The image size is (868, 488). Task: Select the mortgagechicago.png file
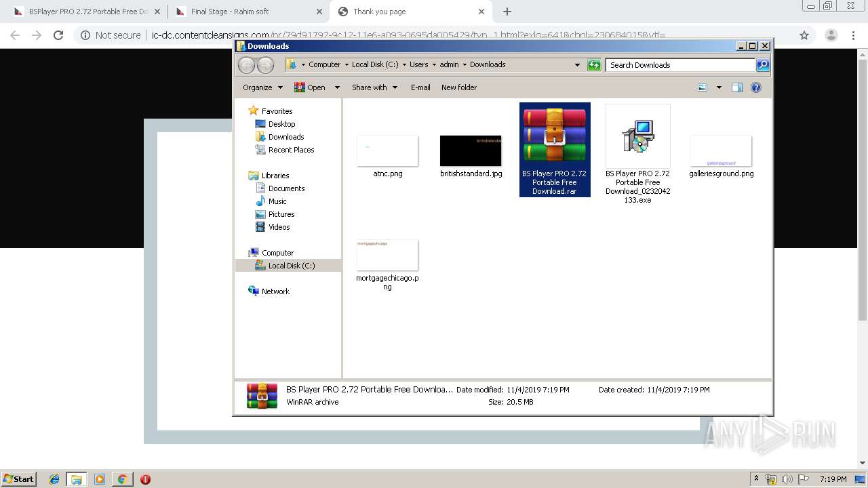click(388, 265)
